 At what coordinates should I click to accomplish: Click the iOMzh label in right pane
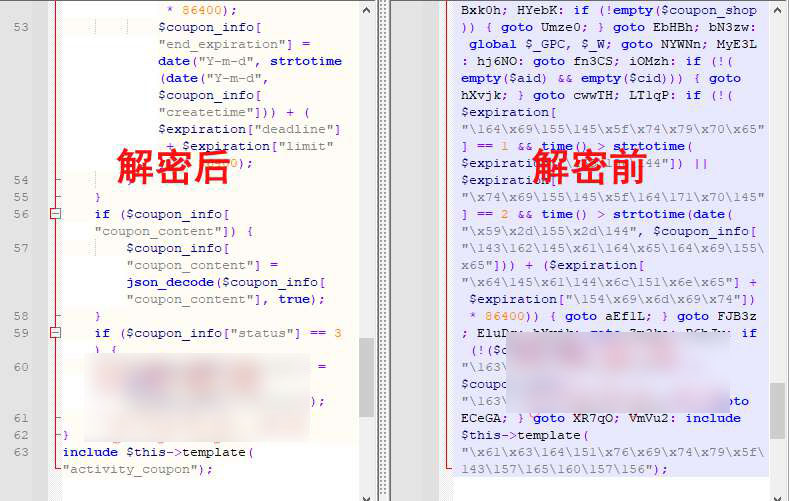tap(649, 61)
